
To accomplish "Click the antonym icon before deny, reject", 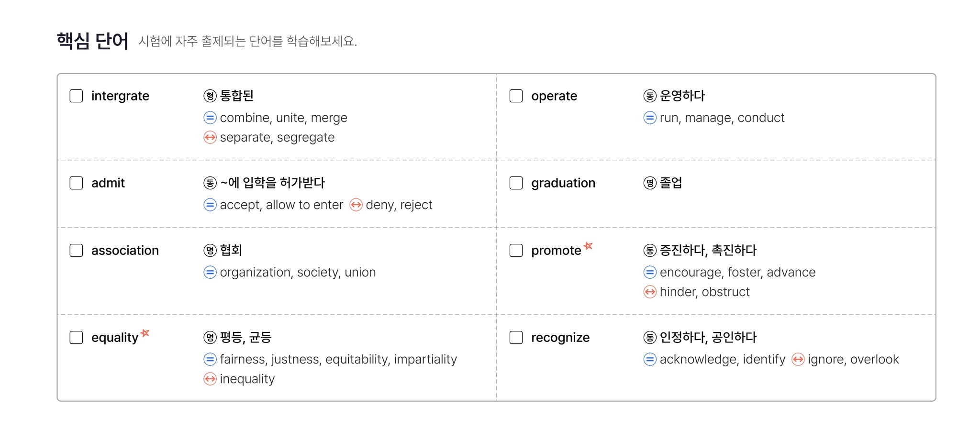I will click(356, 205).
